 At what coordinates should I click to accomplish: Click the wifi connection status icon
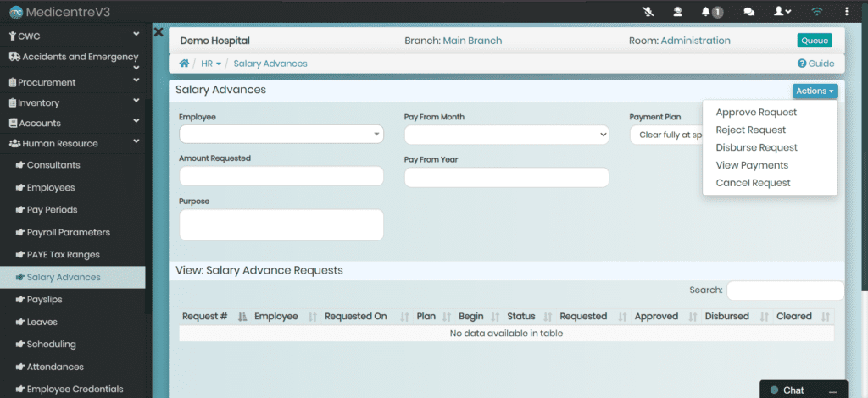[816, 11]
